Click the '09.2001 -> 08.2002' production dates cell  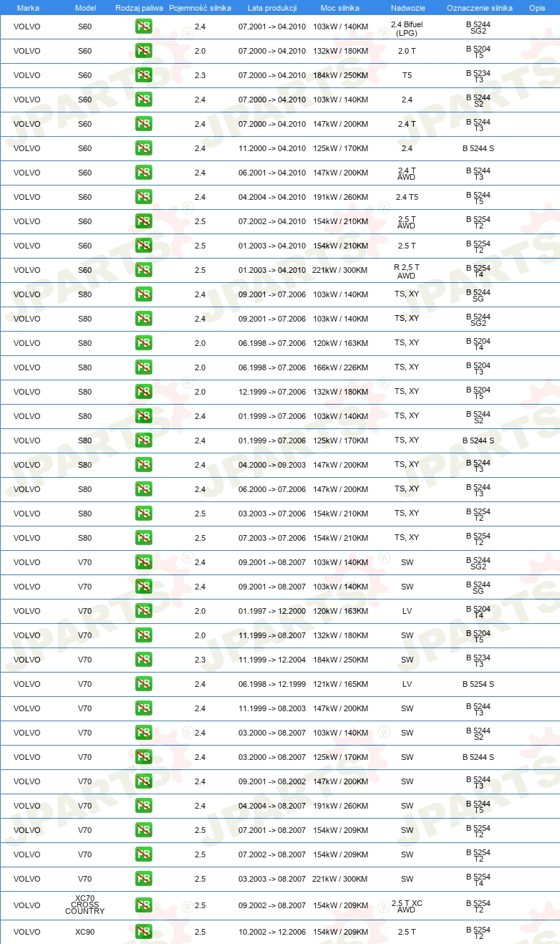click(272, 782)
